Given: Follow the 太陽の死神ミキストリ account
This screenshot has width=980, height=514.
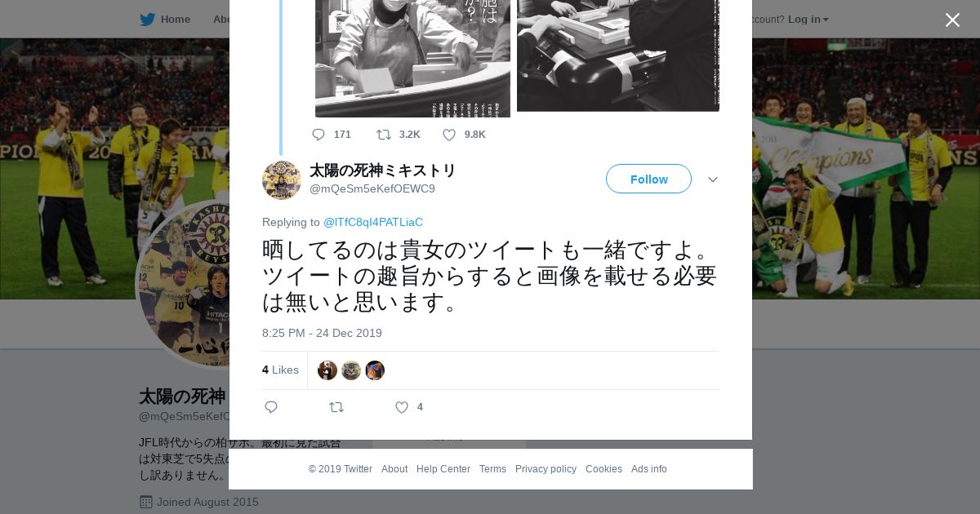Looking at the screenshot, I should tap(648, 179).
